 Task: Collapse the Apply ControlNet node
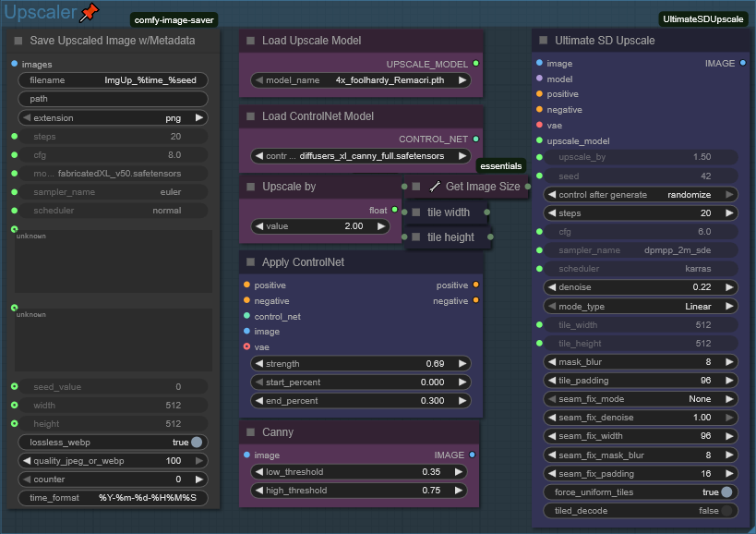250,262
